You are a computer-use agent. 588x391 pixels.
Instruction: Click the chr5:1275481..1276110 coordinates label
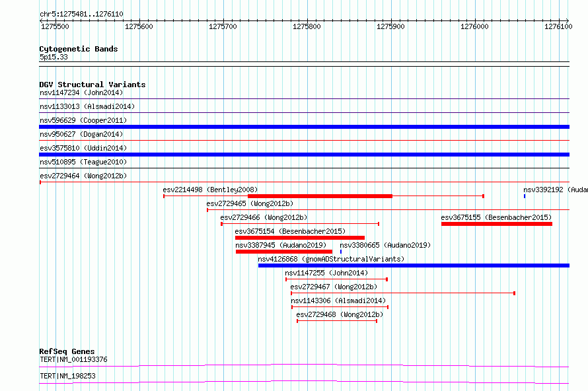click(x=81, y=15)
